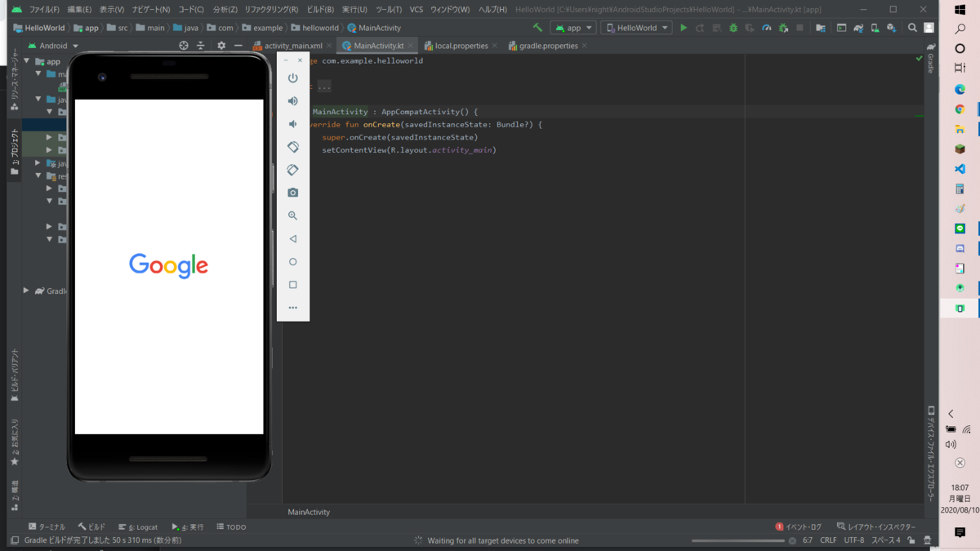Toggle the 1: プロジェクト tool window

[x=15, y=152]
